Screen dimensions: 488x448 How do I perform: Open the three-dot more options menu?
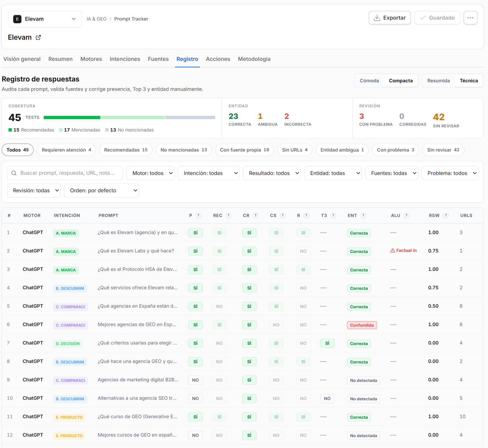click(470, 18)
